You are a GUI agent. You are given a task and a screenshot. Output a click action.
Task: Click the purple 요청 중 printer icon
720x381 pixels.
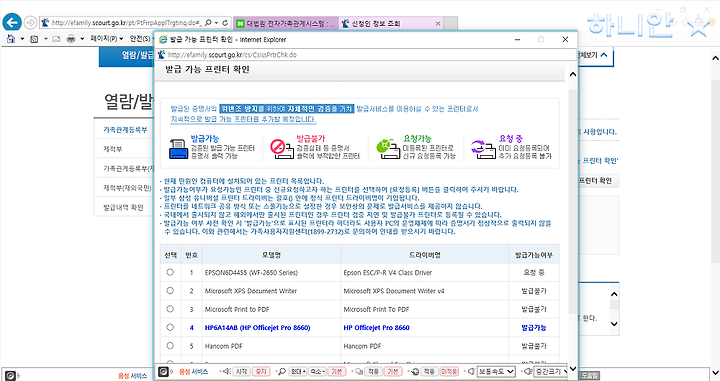[483, 149]
